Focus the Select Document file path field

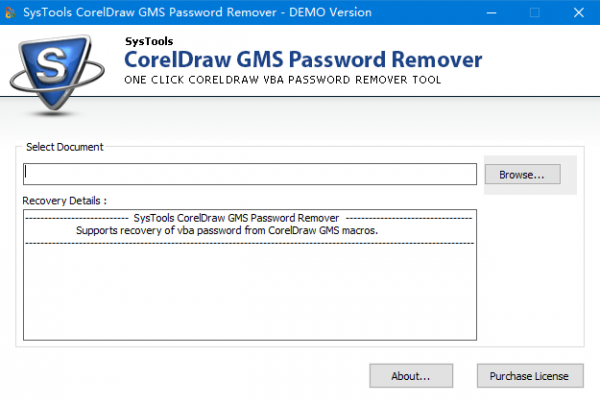250,174
